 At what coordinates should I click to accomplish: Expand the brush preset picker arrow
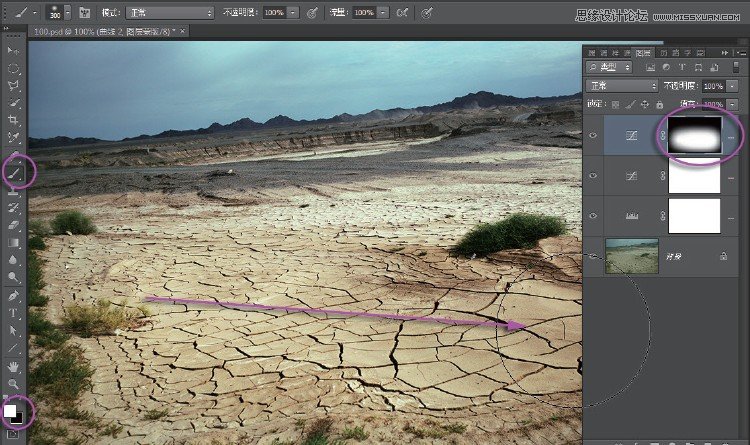[67, 13]
